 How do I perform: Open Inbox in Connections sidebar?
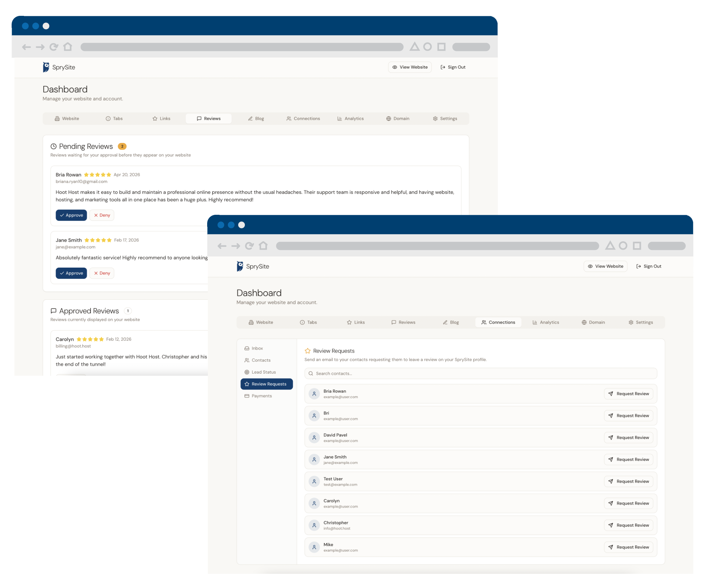coord(257,348)
